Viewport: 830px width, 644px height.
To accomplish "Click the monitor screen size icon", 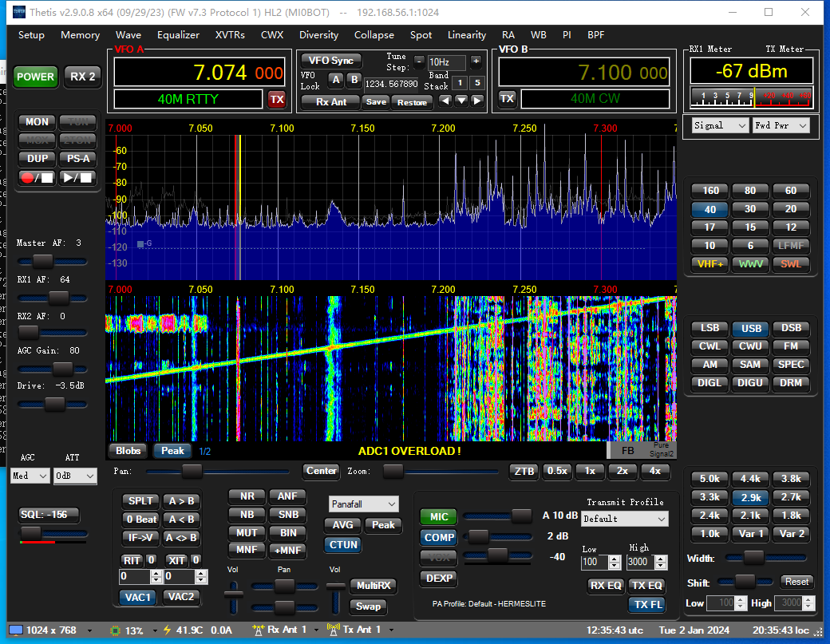I will [15, 630].
